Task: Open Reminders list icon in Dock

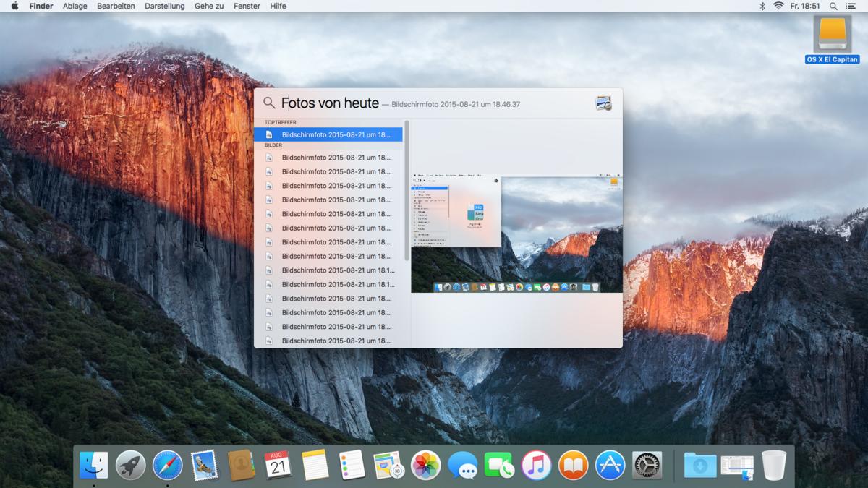Action: [352, 466]
